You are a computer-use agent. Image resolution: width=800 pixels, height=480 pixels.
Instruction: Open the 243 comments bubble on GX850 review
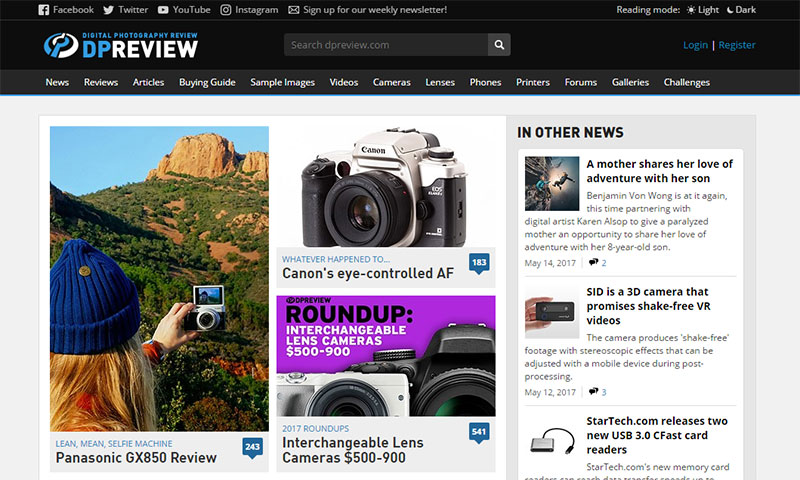click(x=253, y=447)
